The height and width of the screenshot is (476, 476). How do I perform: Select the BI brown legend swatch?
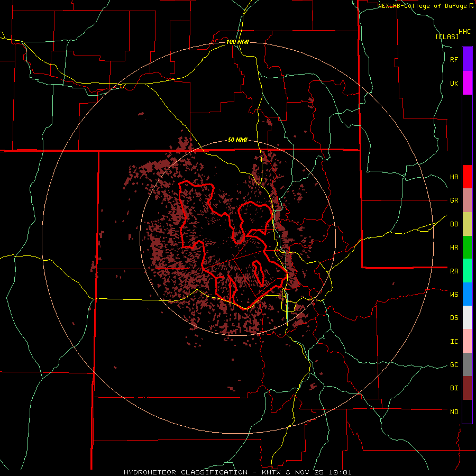pos(467,388)
